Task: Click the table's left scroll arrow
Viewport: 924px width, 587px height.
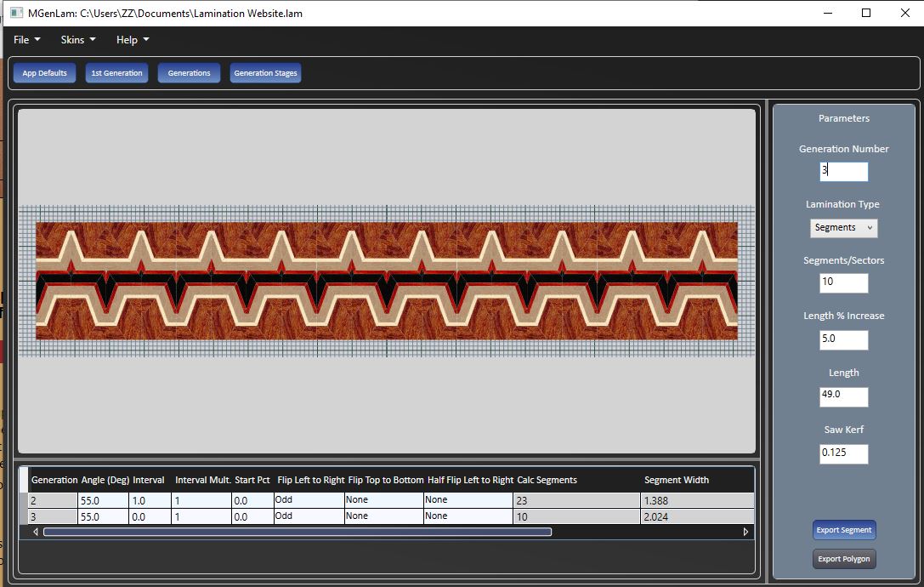Action: coord(36,532)
